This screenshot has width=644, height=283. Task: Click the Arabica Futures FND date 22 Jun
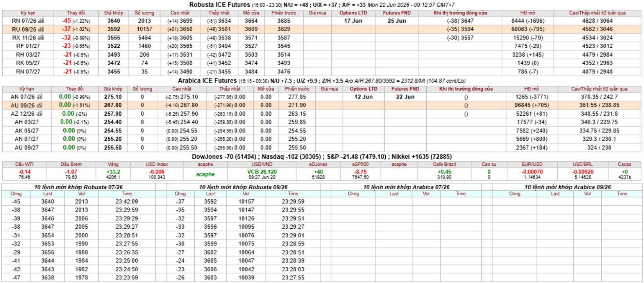405,97
